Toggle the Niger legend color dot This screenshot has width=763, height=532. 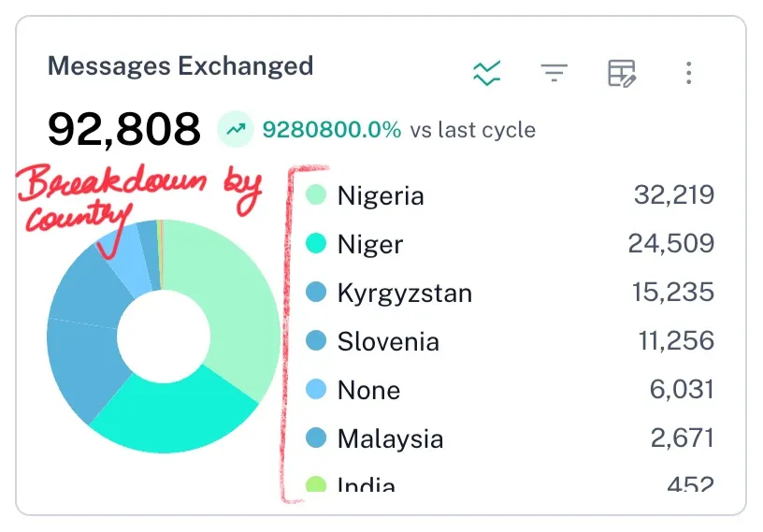coord(316,244)
